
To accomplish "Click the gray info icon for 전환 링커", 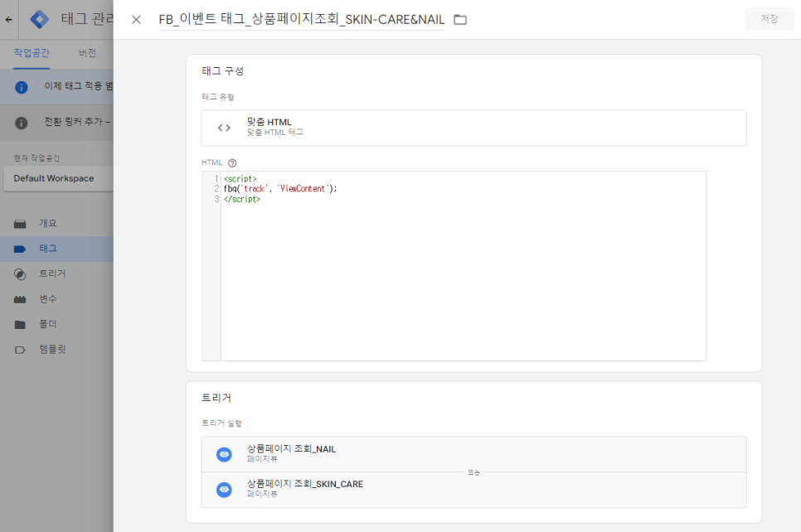I will tap(21, 123).
